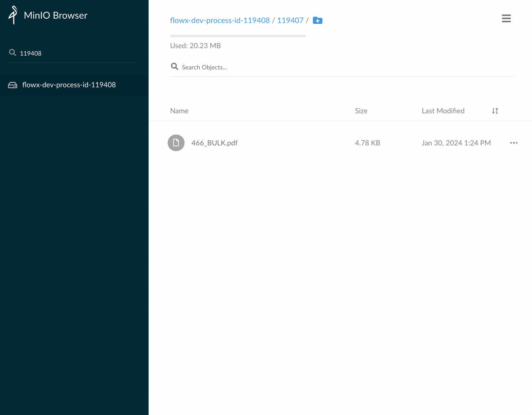Open the flowx-dev-process-id-119408 breadcrumb link
The width and height of the screenshot is (532, 415).
click(x=220, y=20)
